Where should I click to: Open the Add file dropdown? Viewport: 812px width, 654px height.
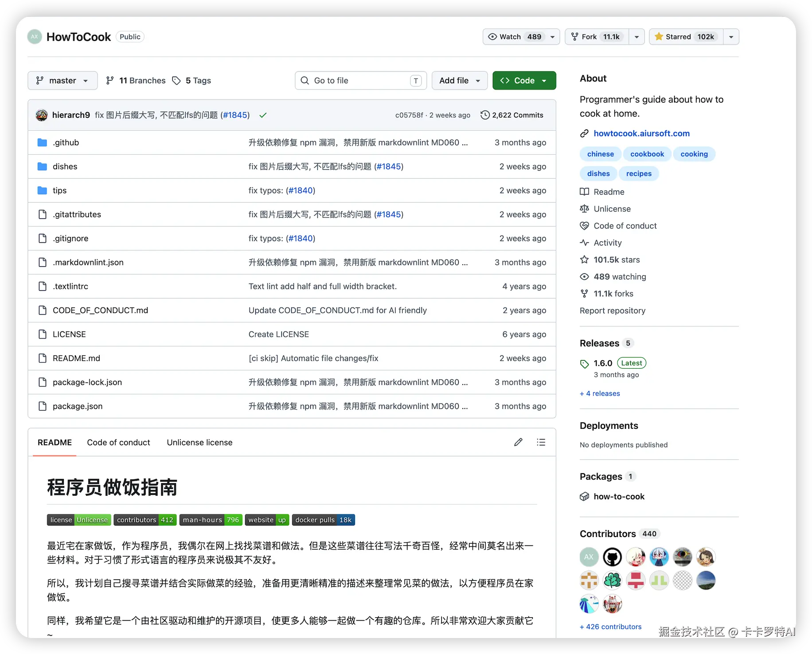click(x=460, y=81)
